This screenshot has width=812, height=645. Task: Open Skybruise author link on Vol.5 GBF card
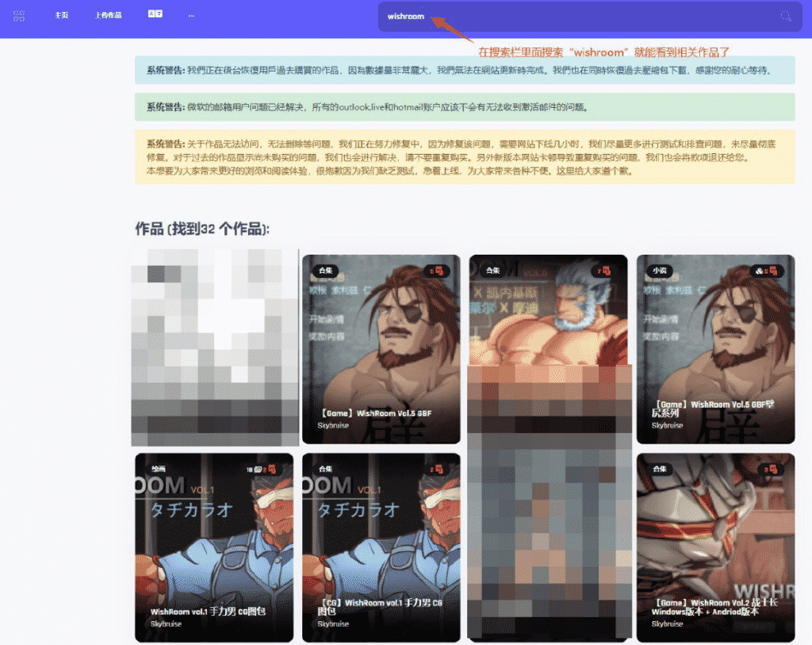333,425
